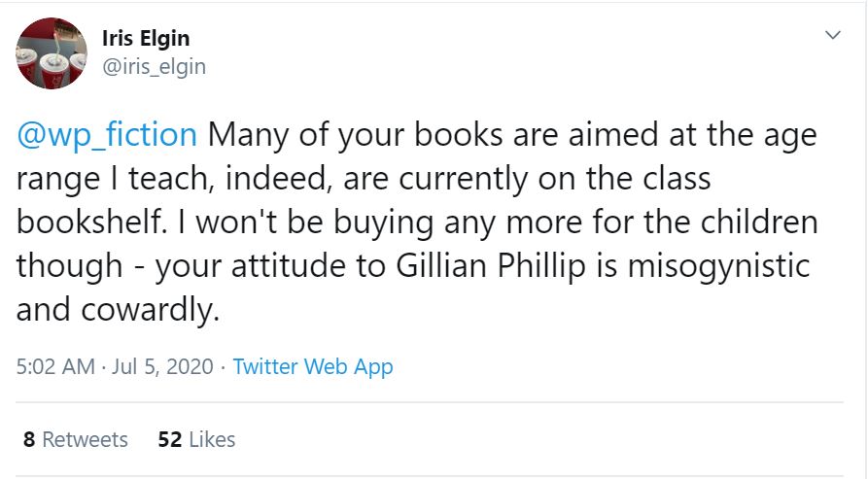
Task: Open the @wp_fiction mention link
Action: (107, 134)
